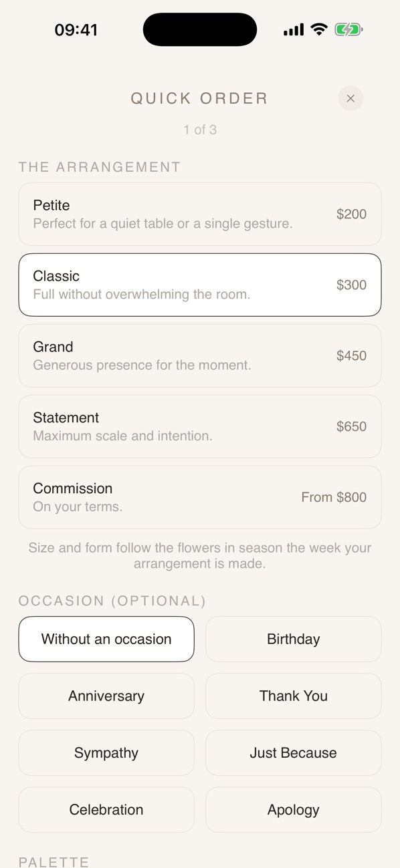
Task: Tap the Wi-Fi icon in status bar
Action: 319,29
